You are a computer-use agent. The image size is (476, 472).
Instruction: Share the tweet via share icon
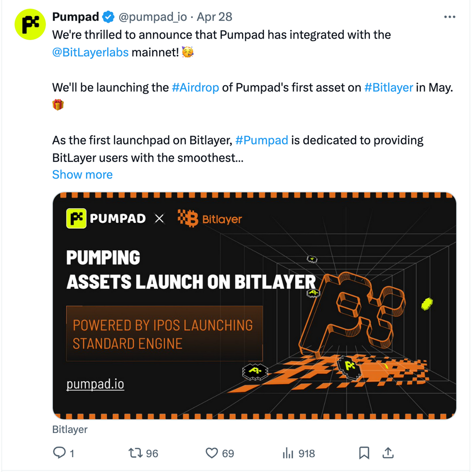click(x=388, y=453)
